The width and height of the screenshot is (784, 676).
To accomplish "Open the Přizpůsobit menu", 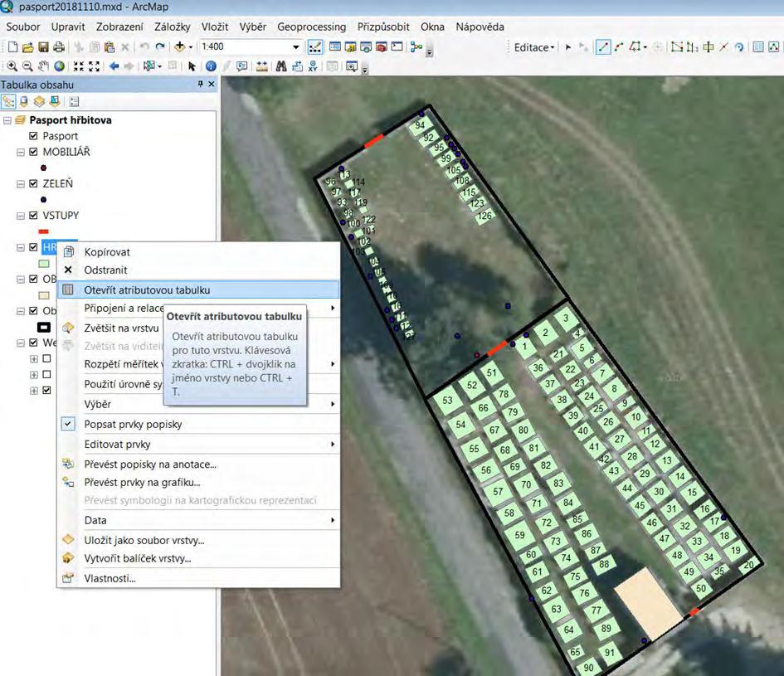I will tap(383, 27).
